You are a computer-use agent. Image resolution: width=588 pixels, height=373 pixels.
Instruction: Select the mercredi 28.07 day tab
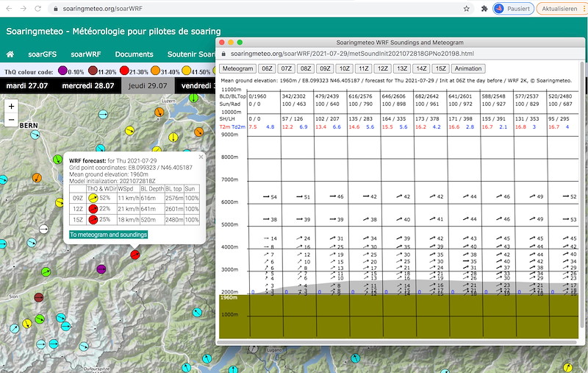coord(88,85)
